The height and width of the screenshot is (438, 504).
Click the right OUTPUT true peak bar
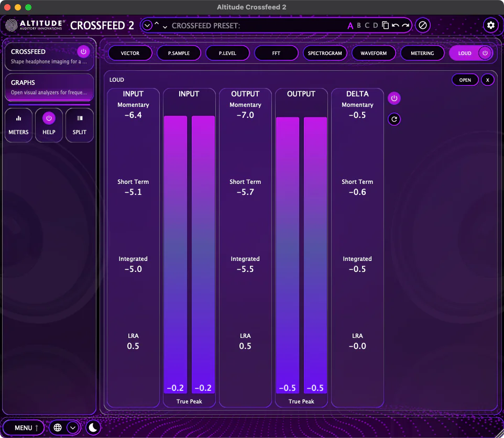315,255
